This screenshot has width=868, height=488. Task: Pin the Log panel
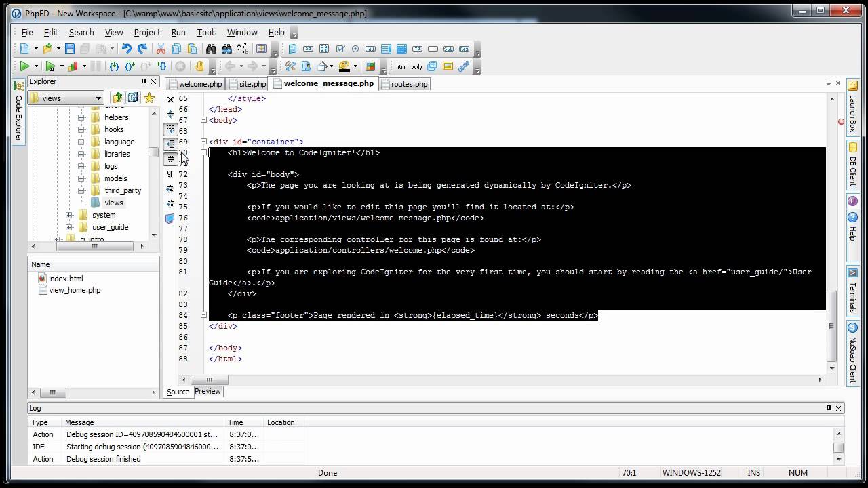tap(829, 408)
